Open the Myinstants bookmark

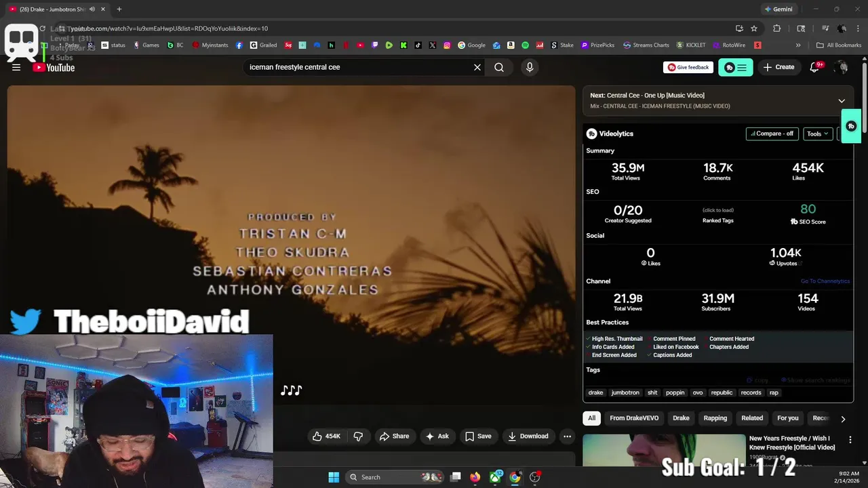click(x=210, y=45)
